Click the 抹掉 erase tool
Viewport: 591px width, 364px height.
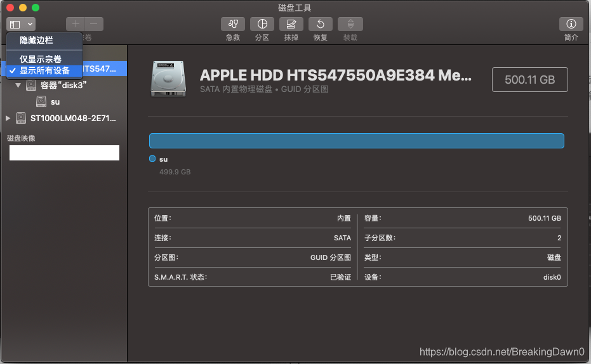click(x=291, y=25)
